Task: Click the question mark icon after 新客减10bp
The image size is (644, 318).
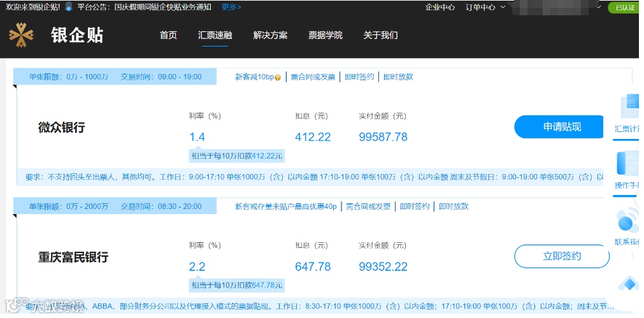Action: click(x=278, y=77)
